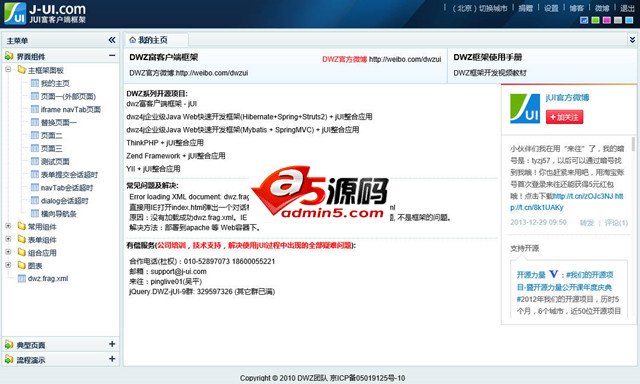640x384 pixels.
Task: Click the DWZ框架使用手册 heading link
Action: pos(488,57)
